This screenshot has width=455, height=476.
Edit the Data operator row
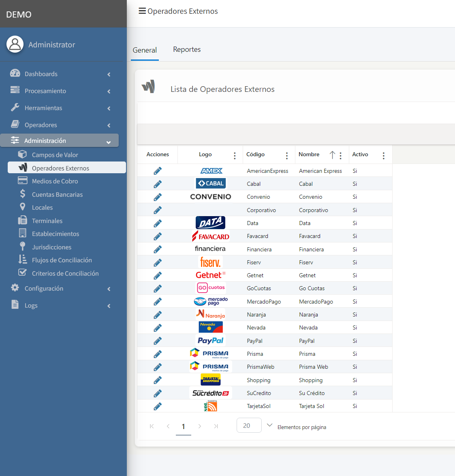(158, 223)
